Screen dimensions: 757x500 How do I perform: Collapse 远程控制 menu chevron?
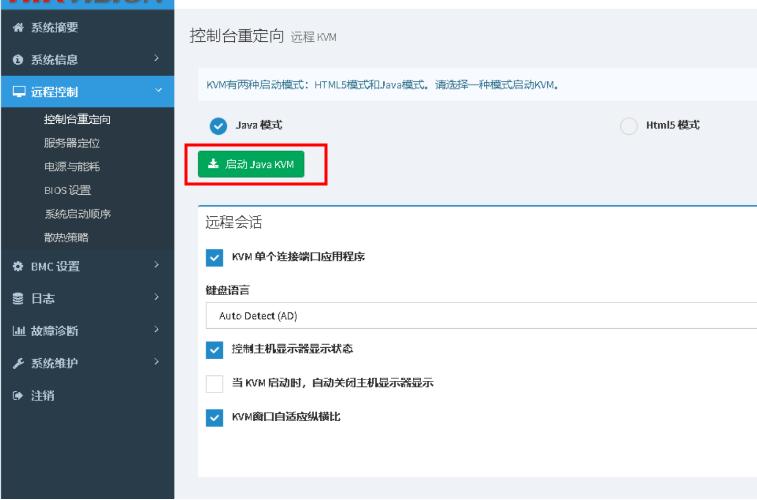pyautogui.click(x=158, y=90)
